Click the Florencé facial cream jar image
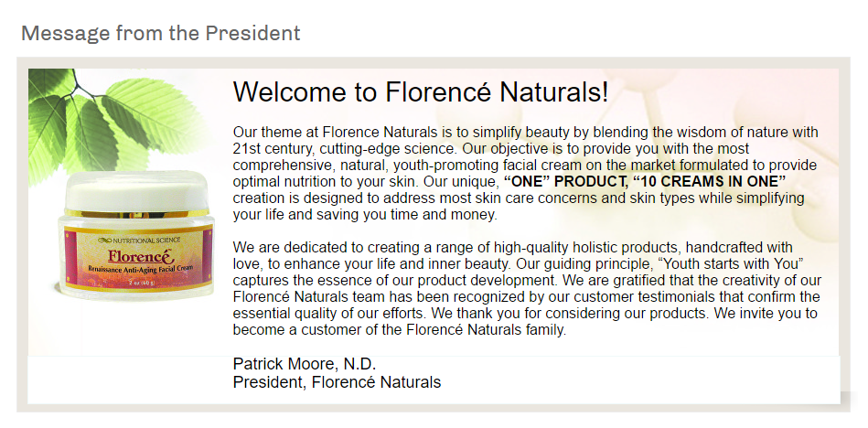 tap(136, 235)
